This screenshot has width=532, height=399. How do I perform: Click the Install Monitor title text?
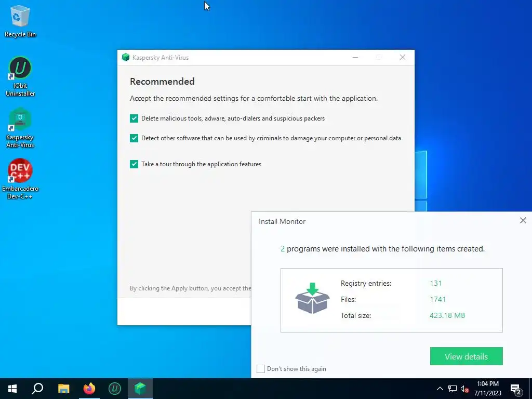pyautogui.click(x=282, y=221)
